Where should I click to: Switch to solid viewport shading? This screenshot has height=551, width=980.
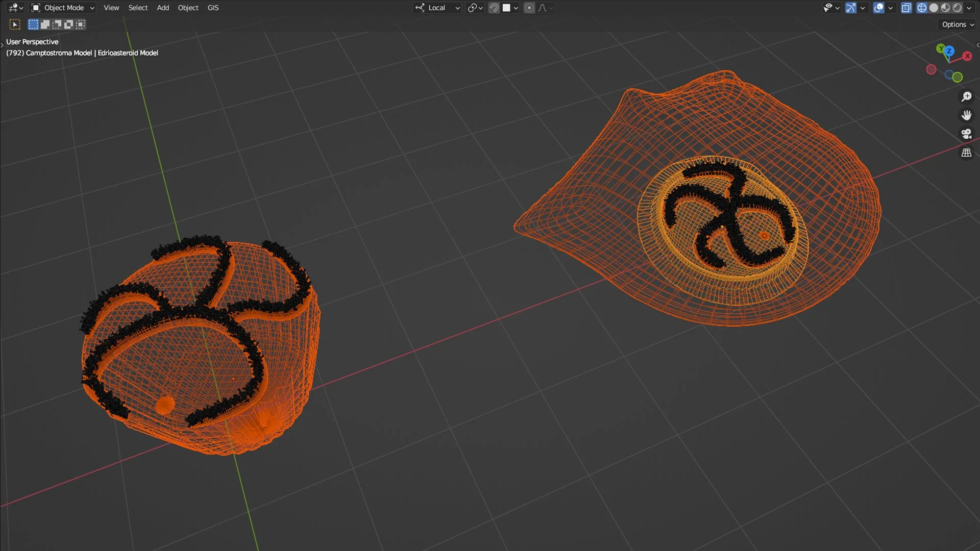click(934, 8)
